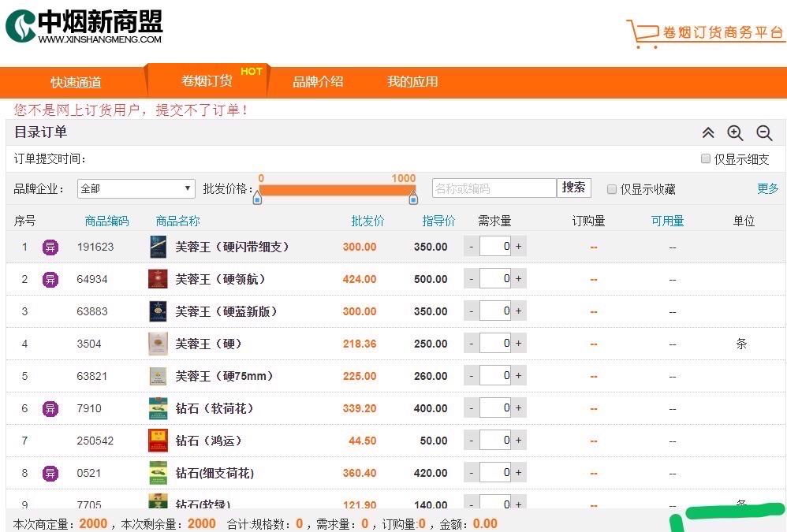
Task: Click the 目录订单 panel title
Action: pos(41,132)
